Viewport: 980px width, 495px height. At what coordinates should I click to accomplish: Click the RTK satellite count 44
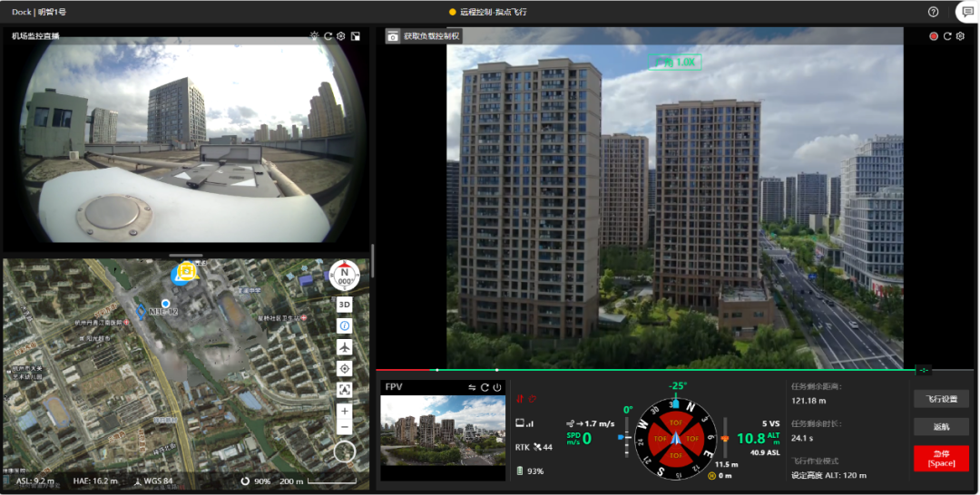534,447
